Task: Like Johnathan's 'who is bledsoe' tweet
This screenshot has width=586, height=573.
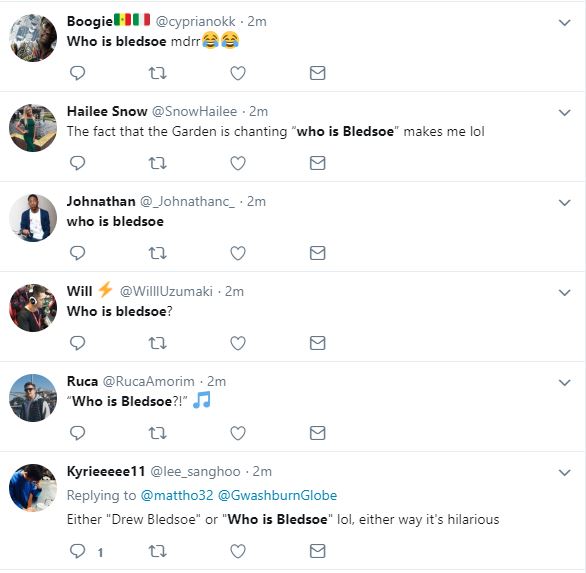Action: click(x=238, y=253)
